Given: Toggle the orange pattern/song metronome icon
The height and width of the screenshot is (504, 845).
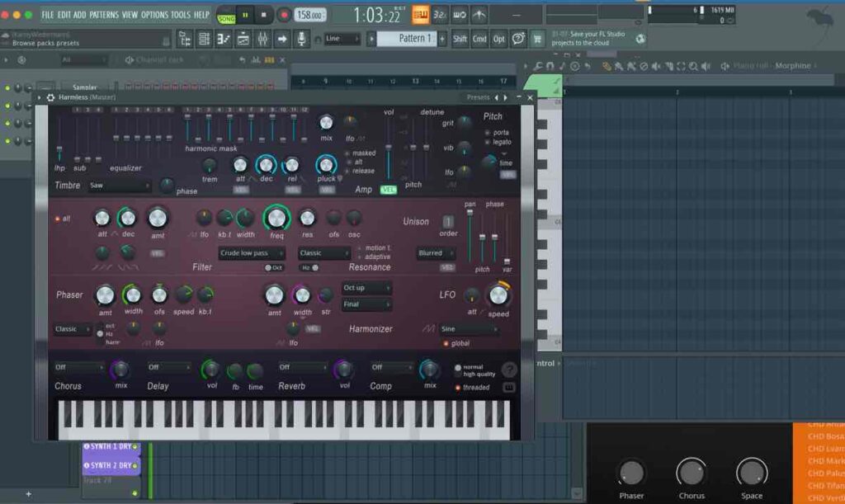Looking at the screenshot, I should [x=420, y=15].
